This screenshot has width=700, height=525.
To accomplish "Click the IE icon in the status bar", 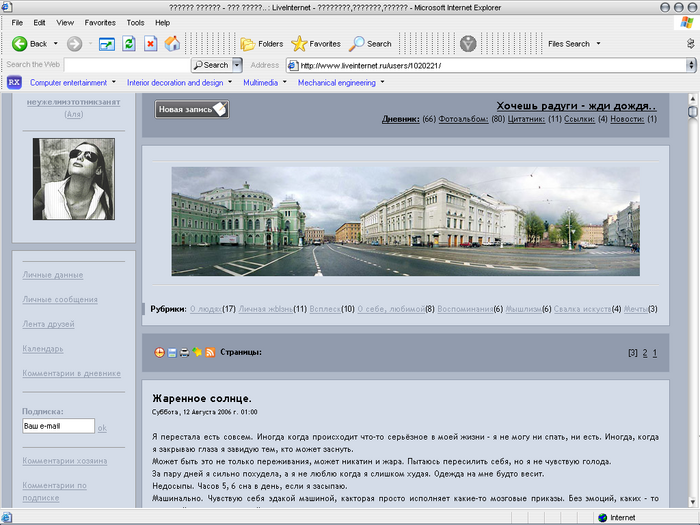I will [x=7, y=517].
